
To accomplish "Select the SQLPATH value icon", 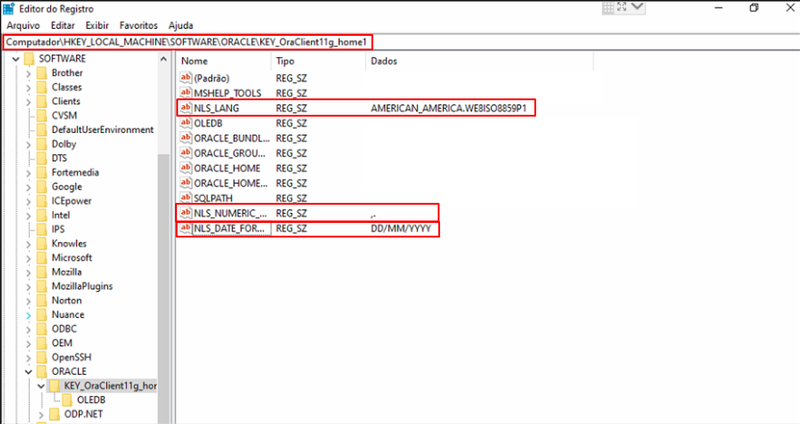I will (x=186, y=197).
